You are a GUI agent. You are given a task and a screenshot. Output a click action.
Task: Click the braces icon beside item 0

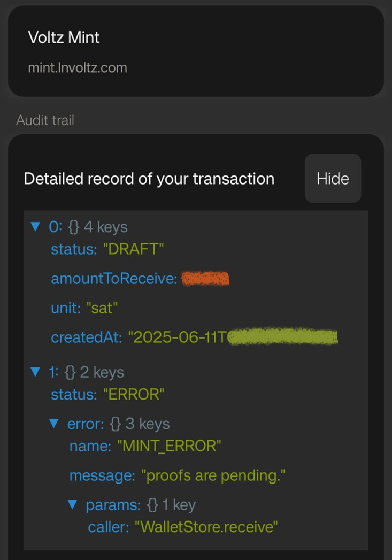point(74,227)
